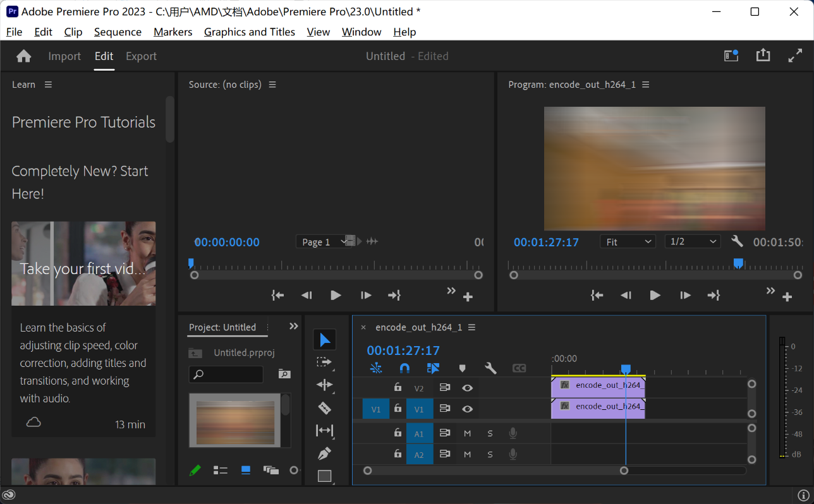Mute audio track A1
The height and width of the screenshot is (504, 814).
[467, 433]
